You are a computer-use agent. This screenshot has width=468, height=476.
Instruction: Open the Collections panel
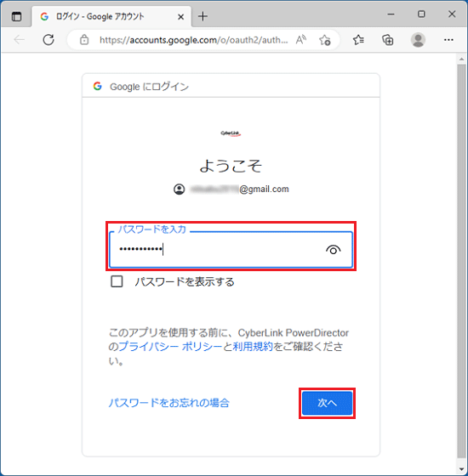(x=388, y=40)
